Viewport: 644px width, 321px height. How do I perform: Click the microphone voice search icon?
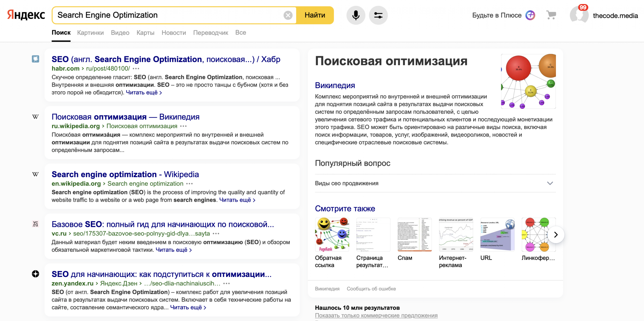pyautogui.click(x=356, y=15)
